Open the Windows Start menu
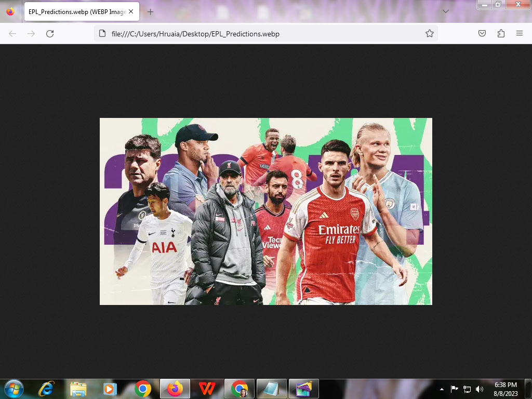The height and width of the screenshot is (399, 532). [14, 388]
